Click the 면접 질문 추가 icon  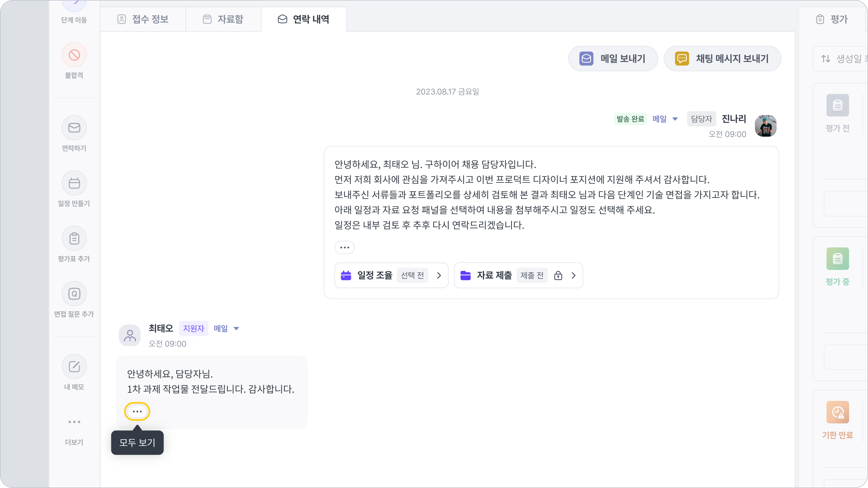[74, 294]
